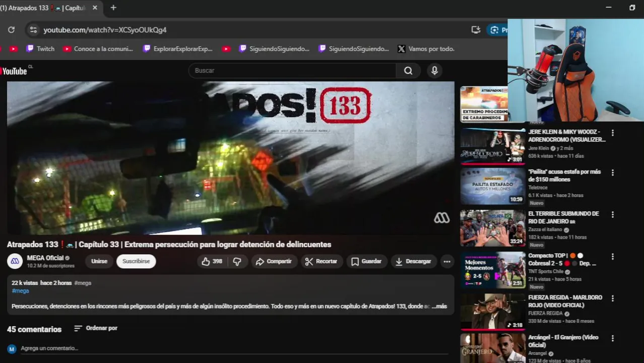Dislike the video with thumbs down
The width and height of the screenshot is (644, 363).
[237, 261]
